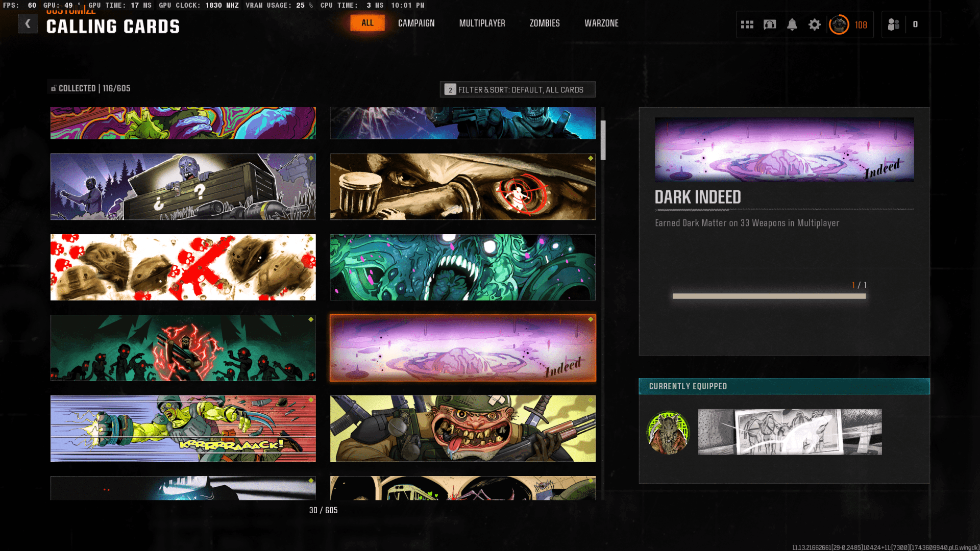Open the Warzone tab
The height and width of the screenshot is (551, 980).
click(601, 23)
